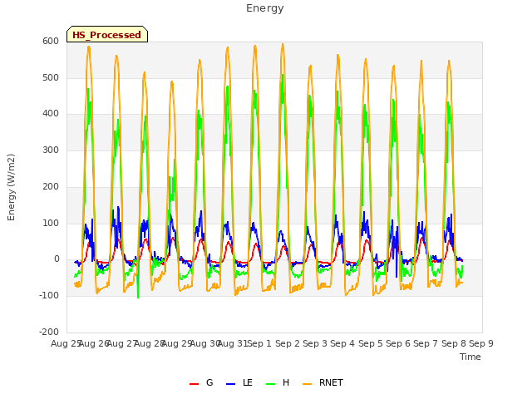Click the Sep 6 x-axis date label

398,343
